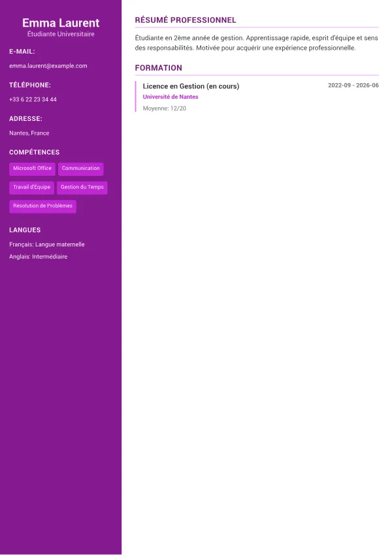Select the Anglais: Intermédiaire line
The height and width of the screenshot is (555, 392).
click(38, 257)
